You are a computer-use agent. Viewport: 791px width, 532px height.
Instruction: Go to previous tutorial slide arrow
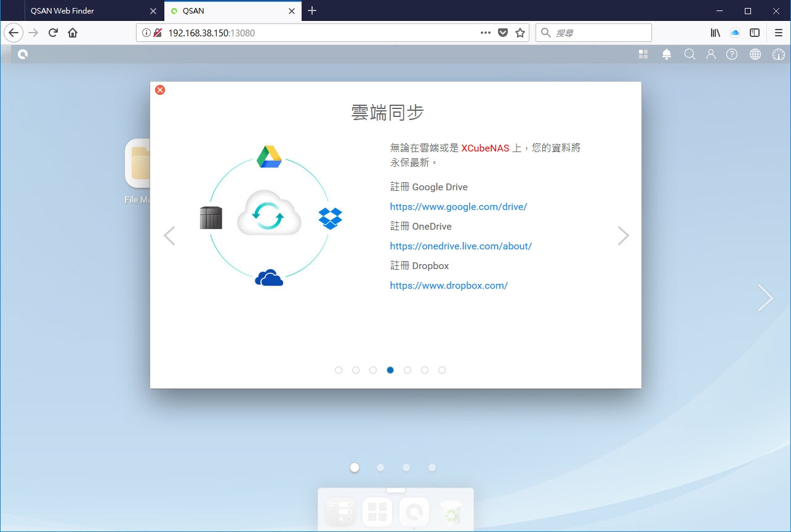point(169,236)
